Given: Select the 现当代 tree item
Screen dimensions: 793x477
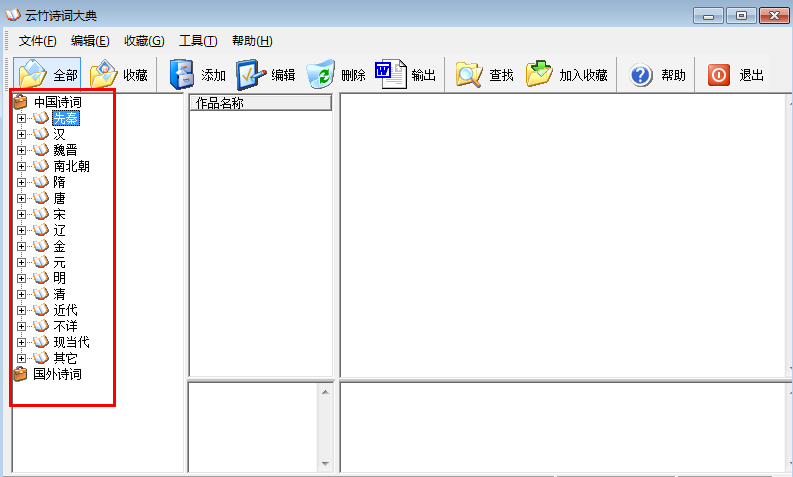Looking at the screenshot, I should [71, 342].
